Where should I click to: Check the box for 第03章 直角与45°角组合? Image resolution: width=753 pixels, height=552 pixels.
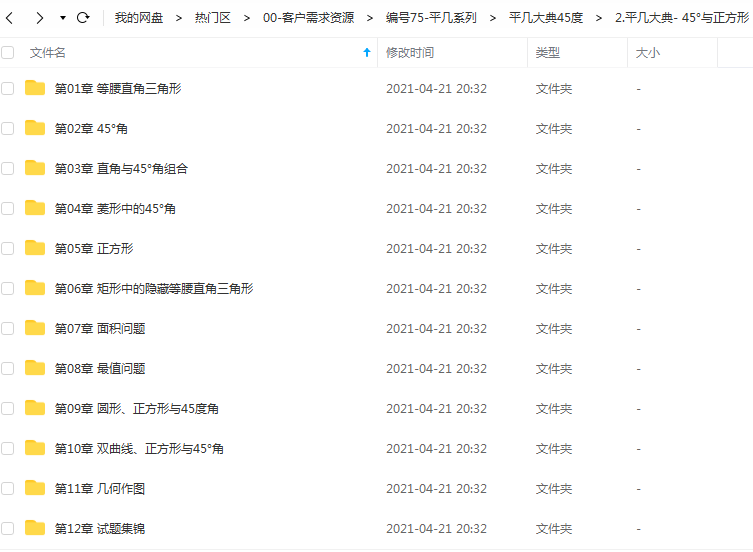(x=7, y=168)
